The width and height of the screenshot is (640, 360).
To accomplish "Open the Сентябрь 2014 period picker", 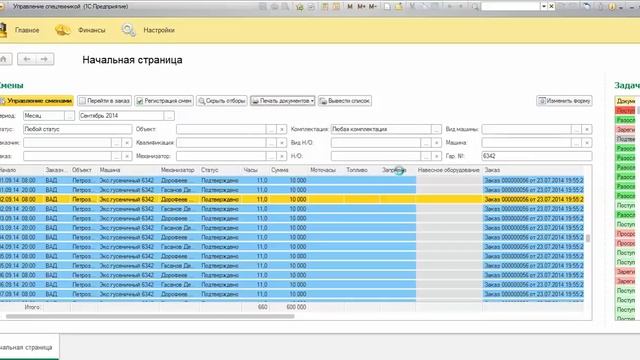I will pos(169,116).
